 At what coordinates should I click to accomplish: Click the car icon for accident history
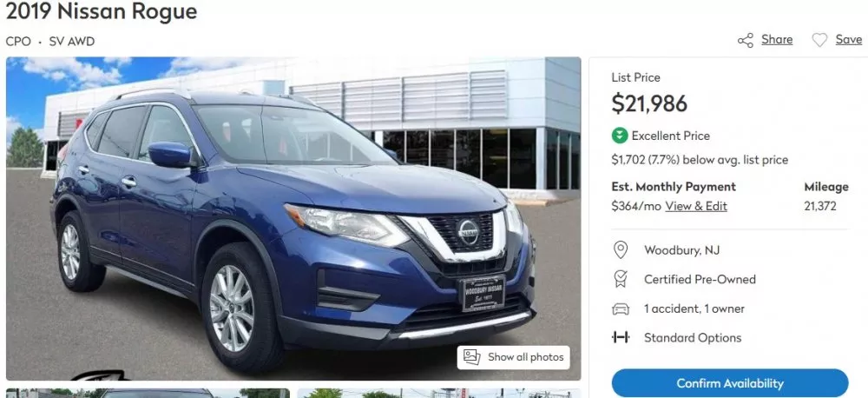621,308
